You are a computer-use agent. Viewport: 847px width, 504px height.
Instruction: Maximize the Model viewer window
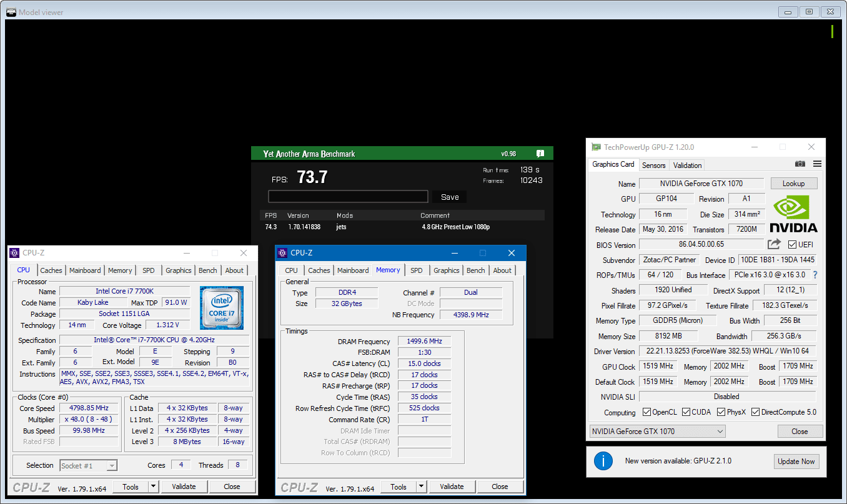pyautogui.click(x=809, y=11)
